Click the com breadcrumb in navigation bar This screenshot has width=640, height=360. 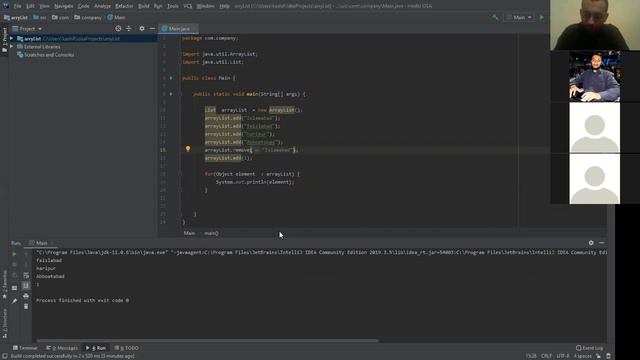pos(60,18)
